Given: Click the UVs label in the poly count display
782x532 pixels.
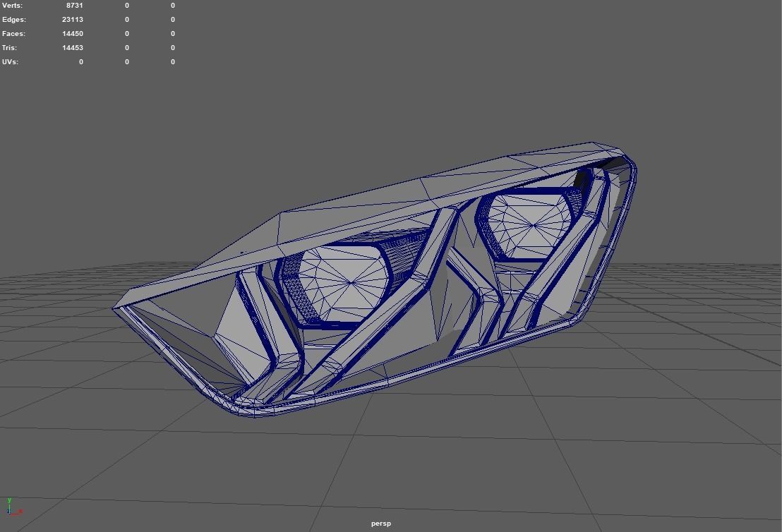Looking at the screenshot, I should 10,62.
